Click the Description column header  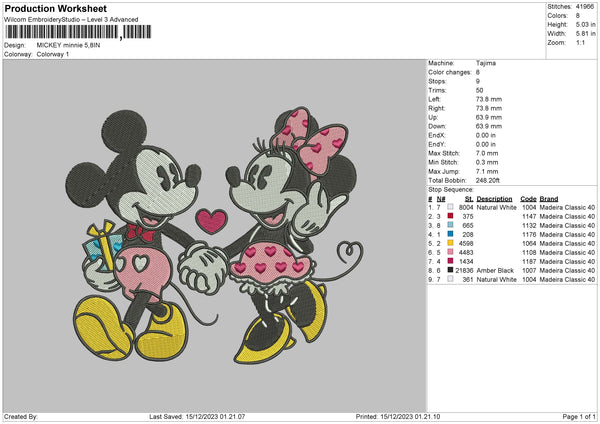click(x=495, y=198)
